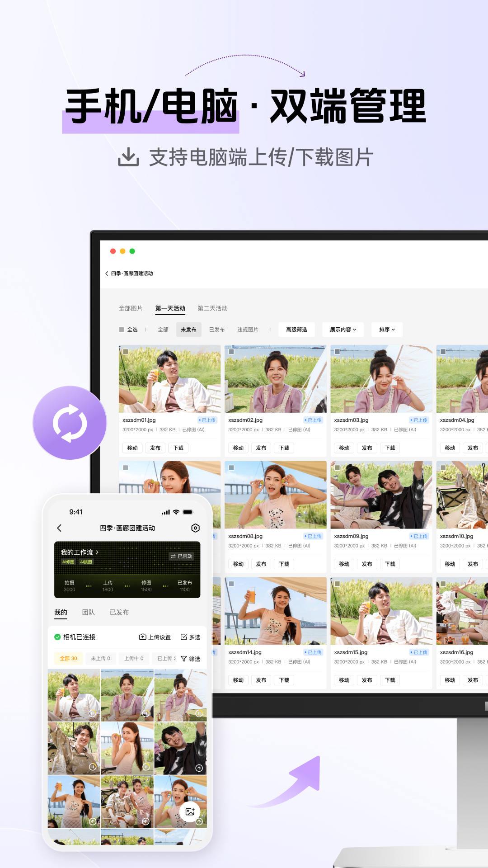Tap the purple sync circle icon
Viewport: 488px width, 868px height.
pos(70,423)
